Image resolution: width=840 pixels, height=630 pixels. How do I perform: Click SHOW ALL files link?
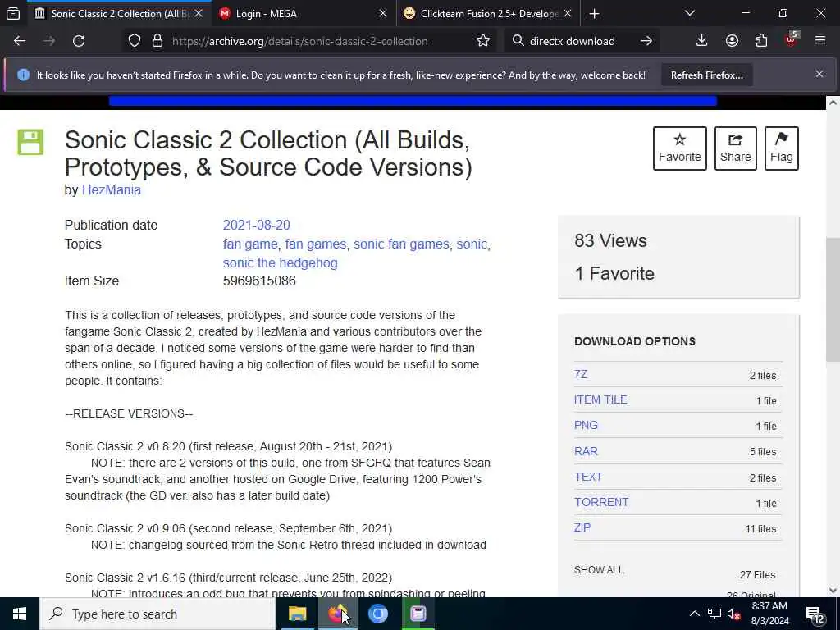point(599,570)
